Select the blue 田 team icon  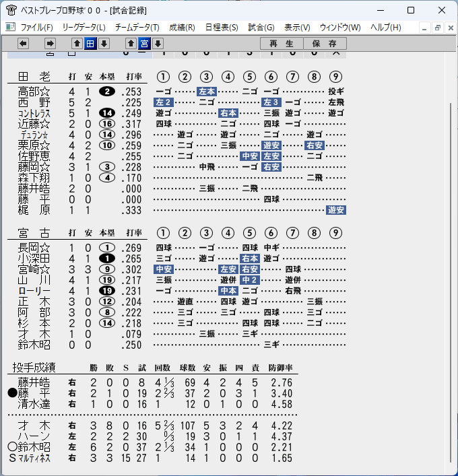pos(90,44)
